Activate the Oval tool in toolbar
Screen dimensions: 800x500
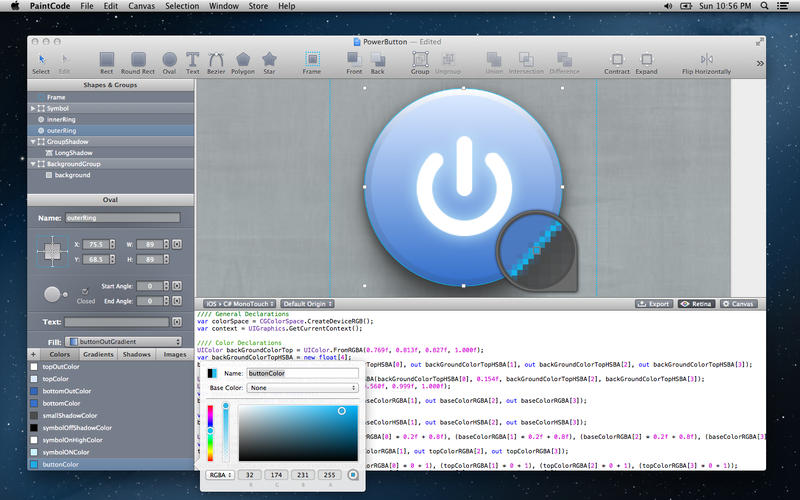170,61
